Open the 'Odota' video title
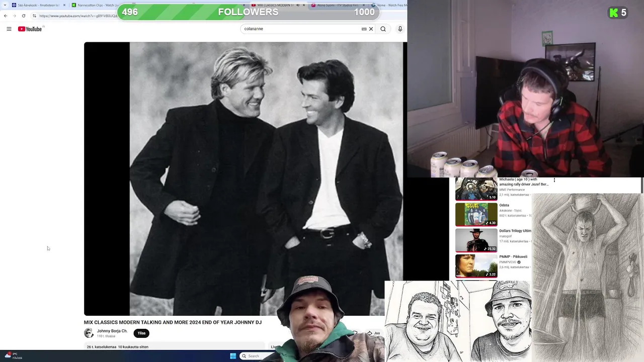This screenshot has height=362, width=644. pos(504,205)
